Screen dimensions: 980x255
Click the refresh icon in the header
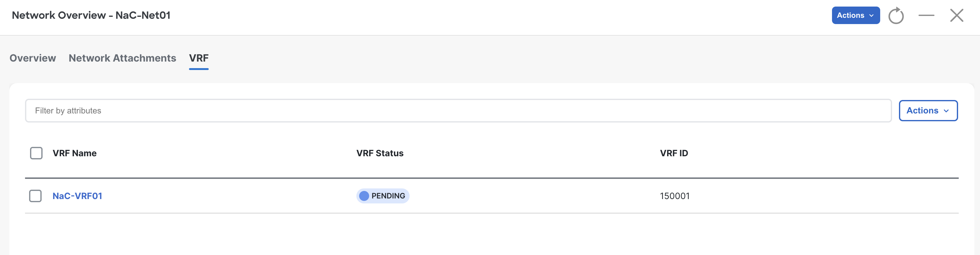coord(896,16)
